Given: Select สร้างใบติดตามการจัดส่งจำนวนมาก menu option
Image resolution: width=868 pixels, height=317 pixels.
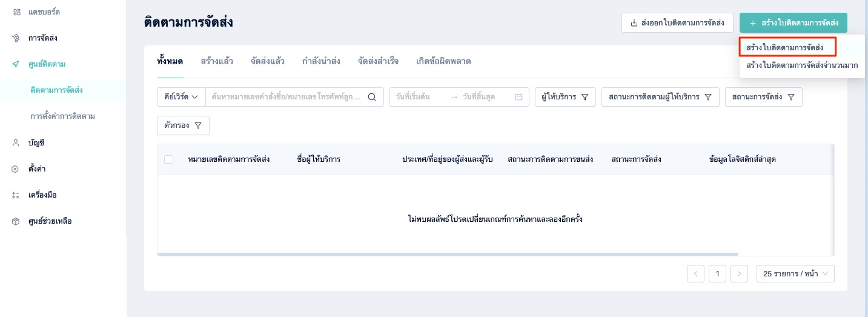Looking at the screenshot, I should (802, 65).
